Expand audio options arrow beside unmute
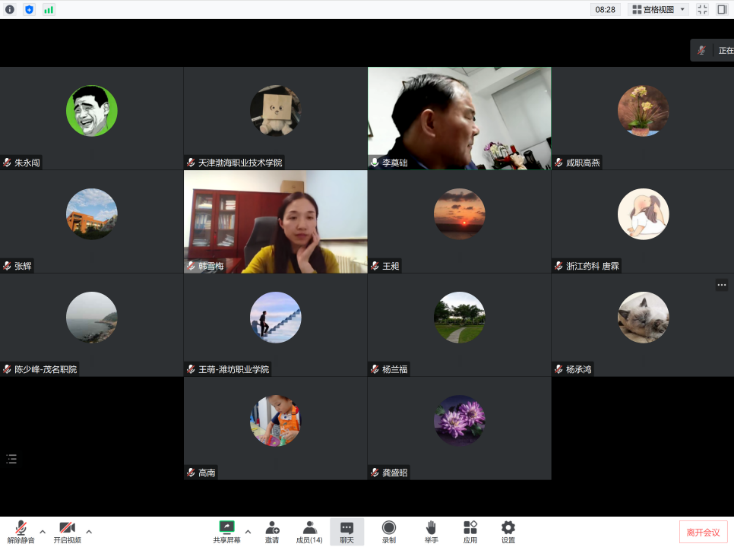Screen dimensions: 734x547 pyautogui.click(x=42, y=531)
